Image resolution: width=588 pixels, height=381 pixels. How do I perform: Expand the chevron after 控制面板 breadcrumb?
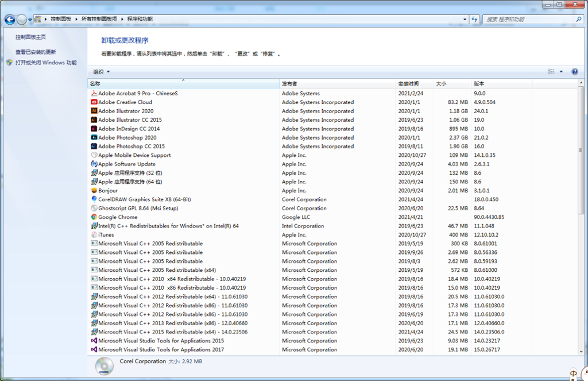(76, 19)
